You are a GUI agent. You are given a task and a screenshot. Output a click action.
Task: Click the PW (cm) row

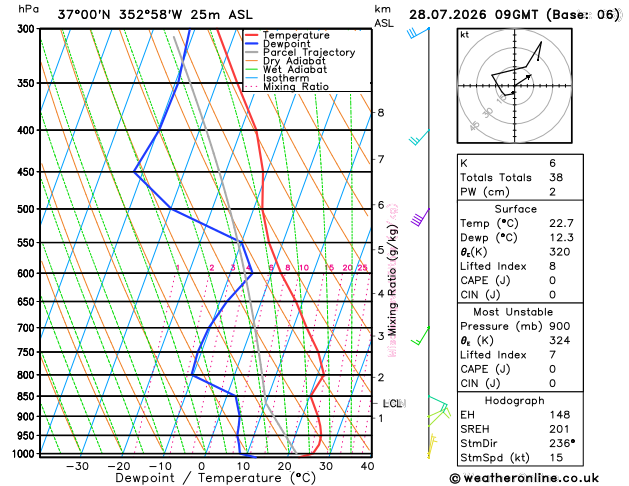click(x=520, y=192)
